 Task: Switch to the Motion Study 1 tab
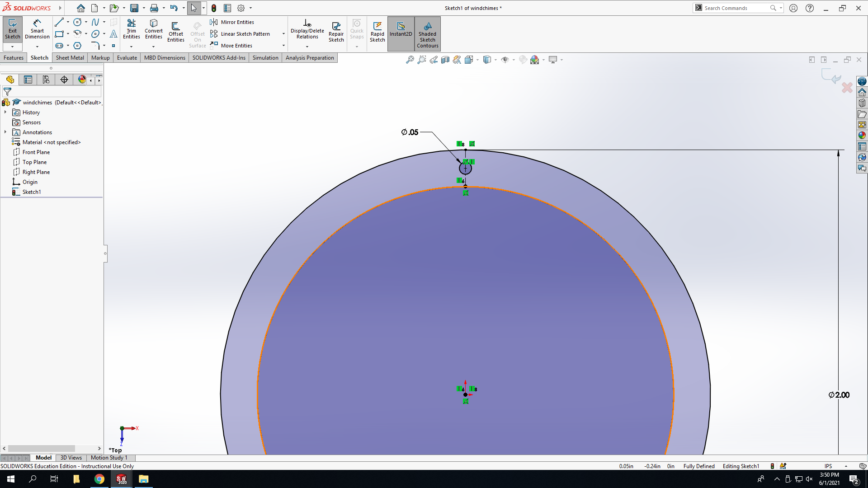tap(109, 458)
